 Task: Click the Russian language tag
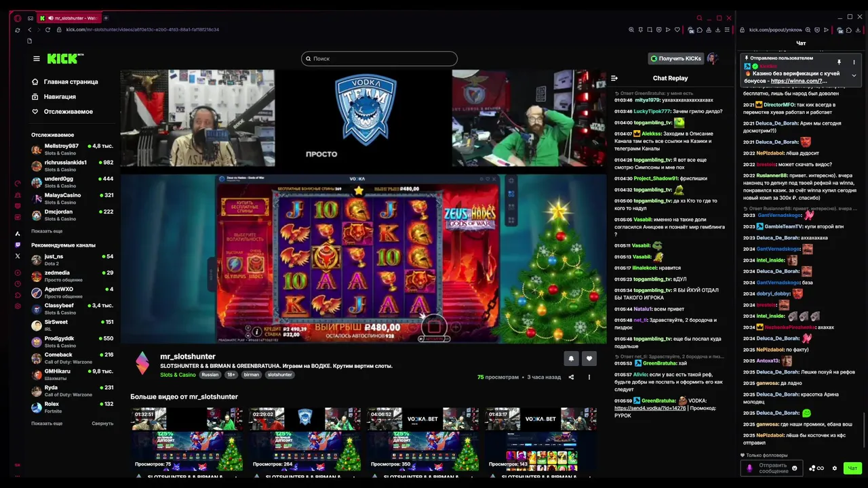(210, 375)
